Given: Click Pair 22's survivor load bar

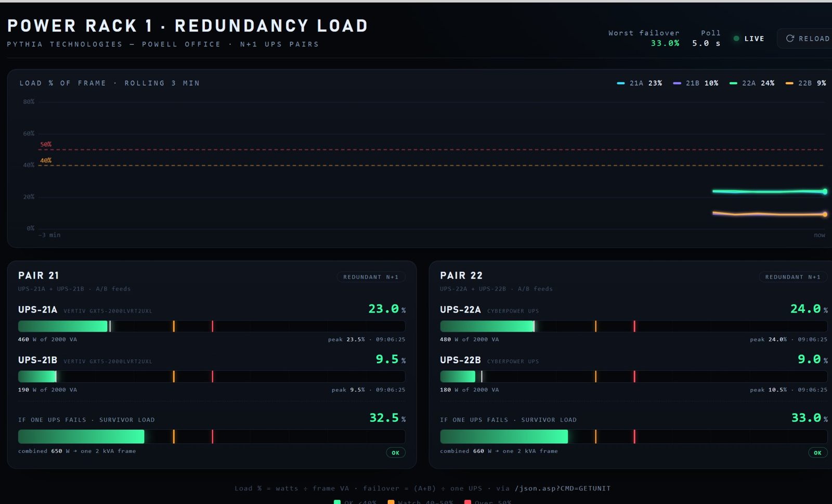Looking at the screenshot, I should [633, 437].
